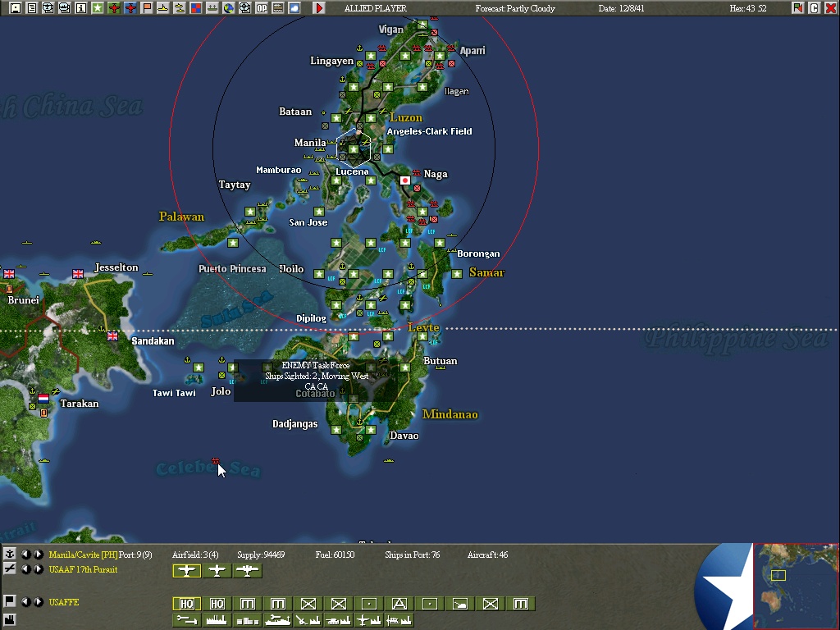This screenshot has height=630, width=840.
Task: Click the airplane icon beside USAAF 17th Pursuit
Action: coord(9,569)
